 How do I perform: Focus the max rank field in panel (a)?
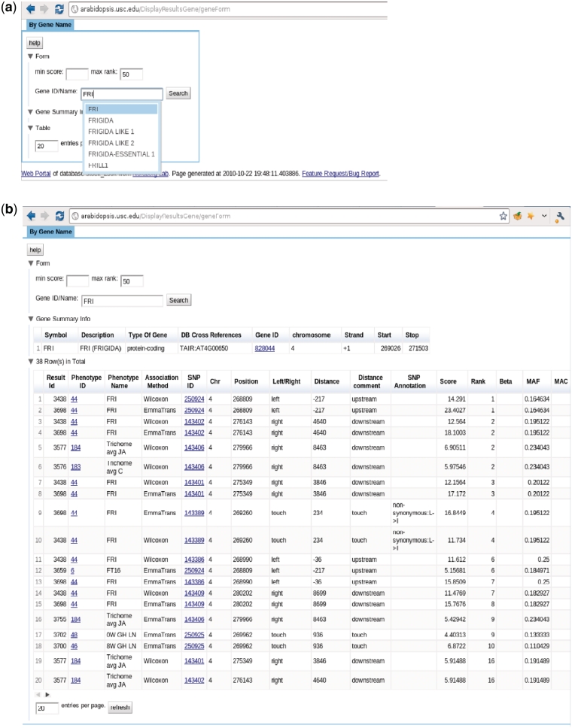(x=132, y=74)
